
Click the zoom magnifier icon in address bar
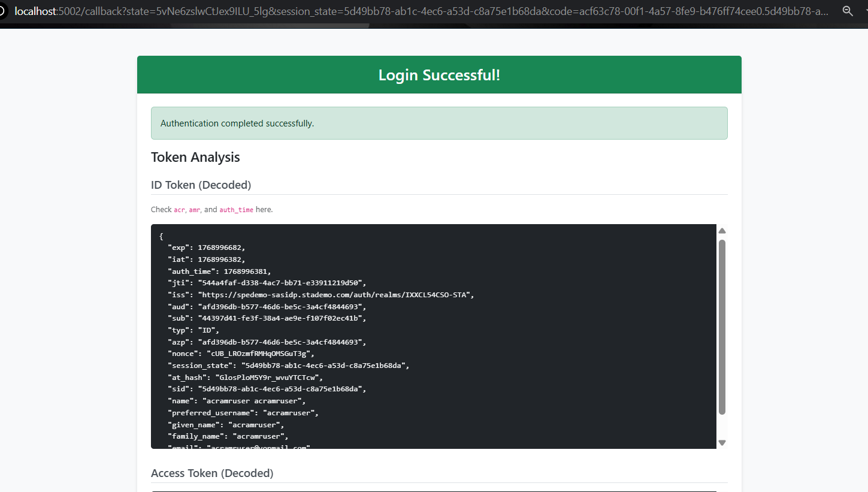pos(847,11)
